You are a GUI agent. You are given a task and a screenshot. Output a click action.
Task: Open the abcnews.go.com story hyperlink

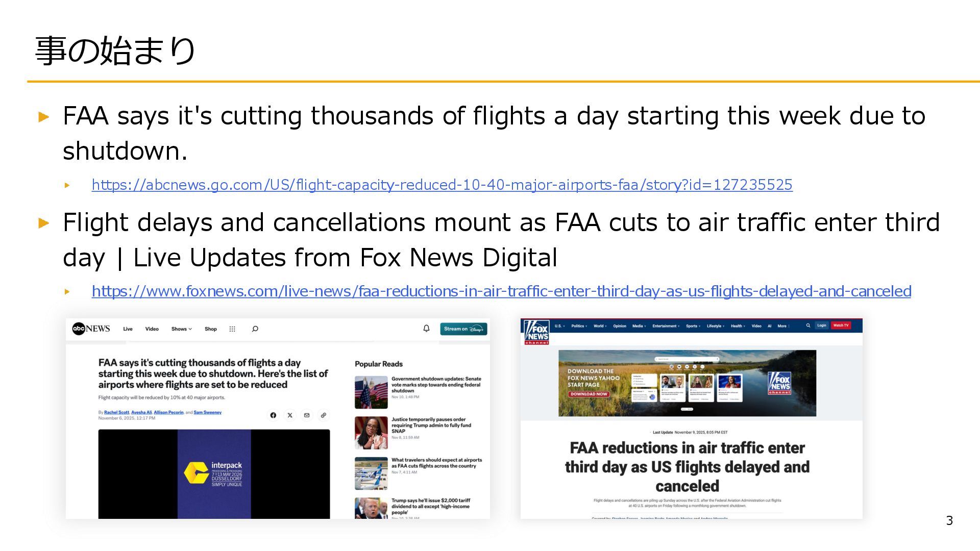(442, 185)
